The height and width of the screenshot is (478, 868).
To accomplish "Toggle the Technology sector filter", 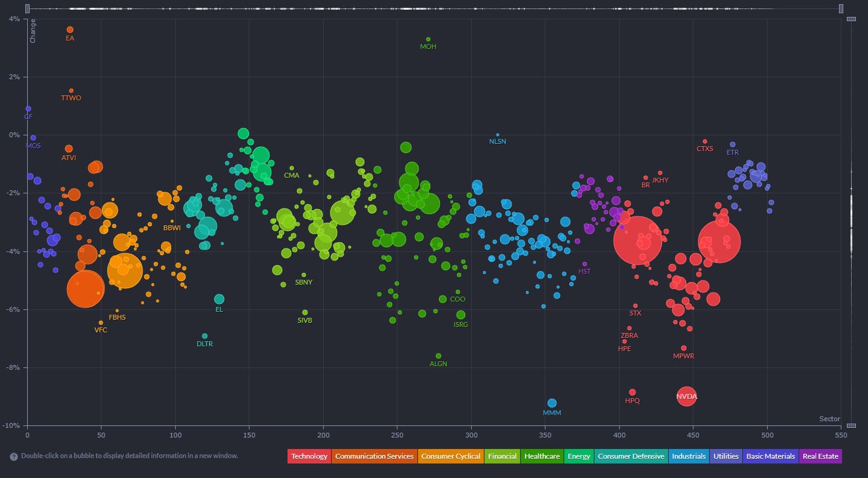I will tap(309, 456).
